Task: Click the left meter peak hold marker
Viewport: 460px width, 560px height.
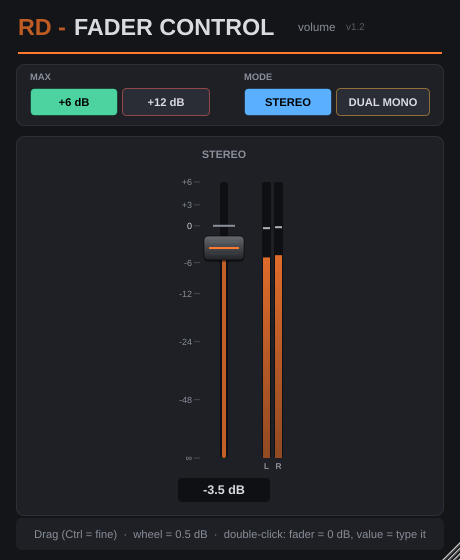Action: point(266,228)
